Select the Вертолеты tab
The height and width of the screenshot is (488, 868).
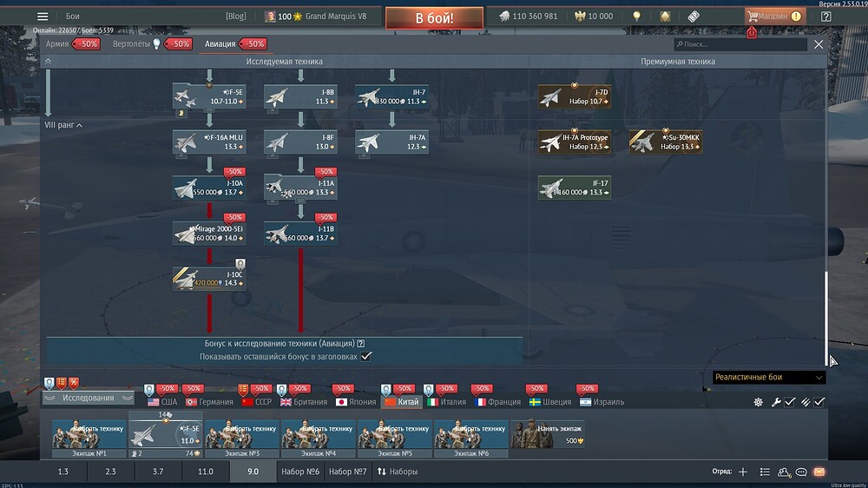tap(132, 43)
